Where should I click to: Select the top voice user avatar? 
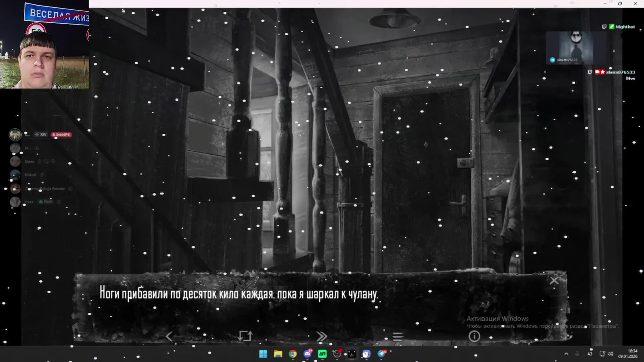pyautogui.click(x=15, y=135)
